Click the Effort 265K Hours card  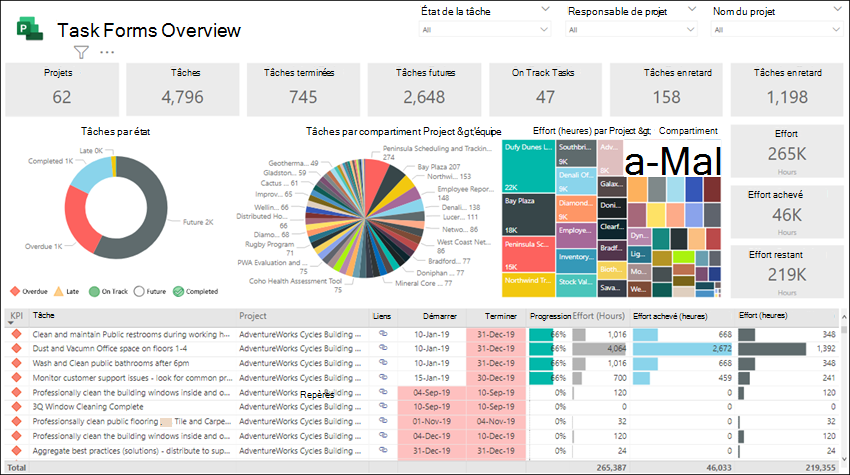click(787, 151)
